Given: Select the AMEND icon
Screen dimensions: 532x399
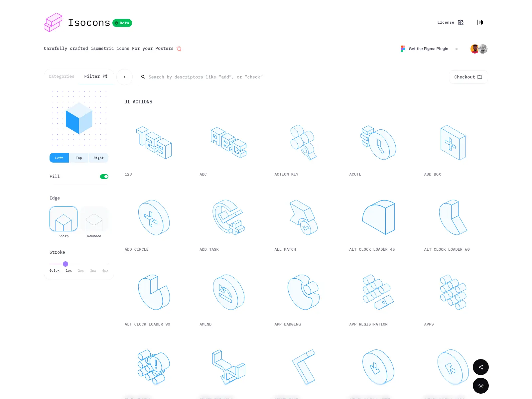Looking at the screenshot, I should tap(228, 293).
